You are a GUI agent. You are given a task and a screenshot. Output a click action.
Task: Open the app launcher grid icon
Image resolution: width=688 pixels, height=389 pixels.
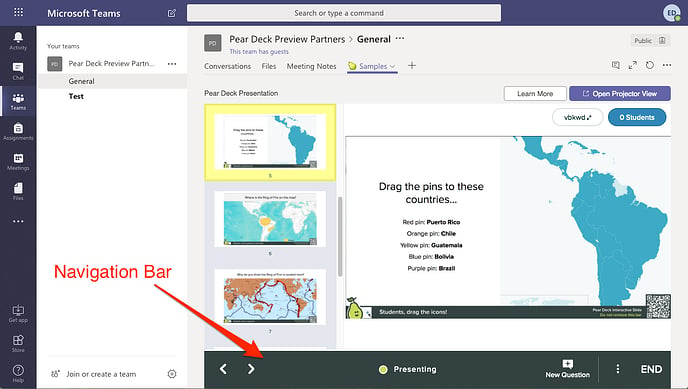(18, 12)
